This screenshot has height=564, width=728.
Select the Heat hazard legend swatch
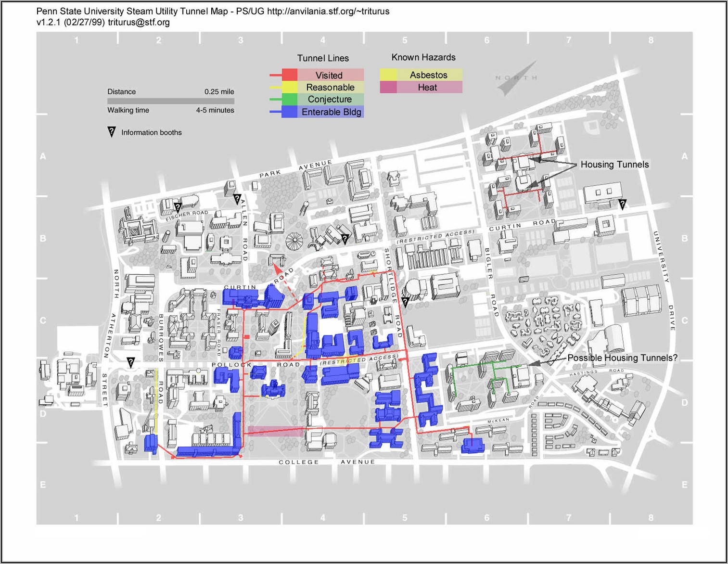click(x=388, y=87)
